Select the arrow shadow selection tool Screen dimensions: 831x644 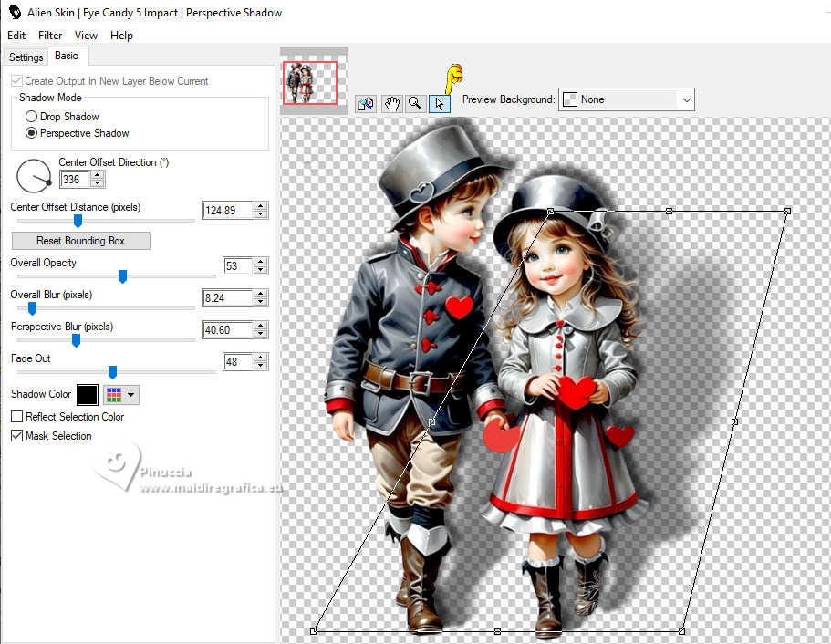pos(440,103)
